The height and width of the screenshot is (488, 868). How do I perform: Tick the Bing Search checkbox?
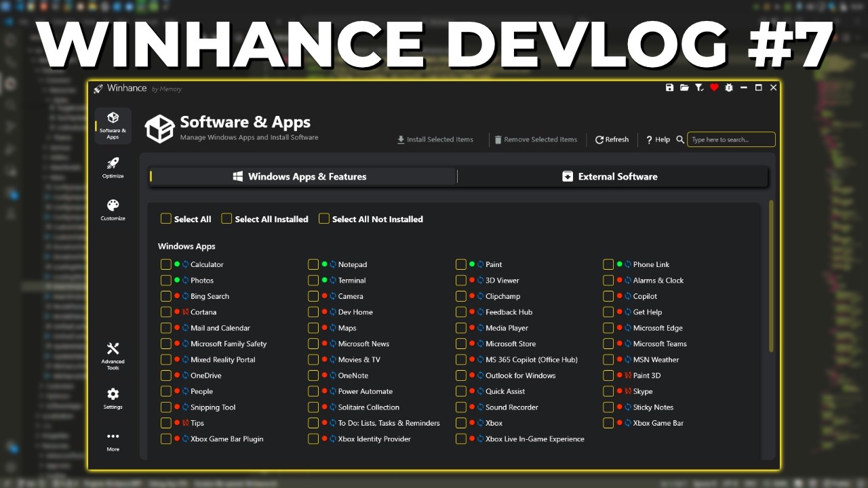pos(165,296)
